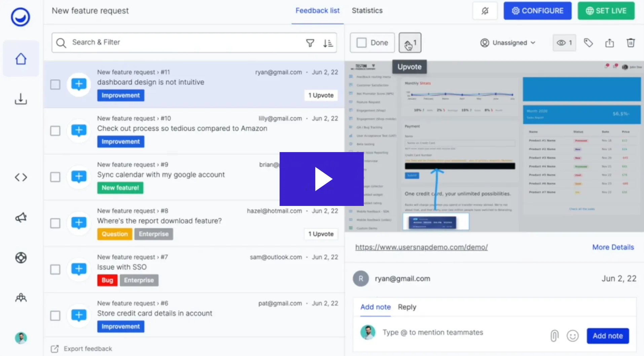Click the sort order icon

[x=328, y=43]
